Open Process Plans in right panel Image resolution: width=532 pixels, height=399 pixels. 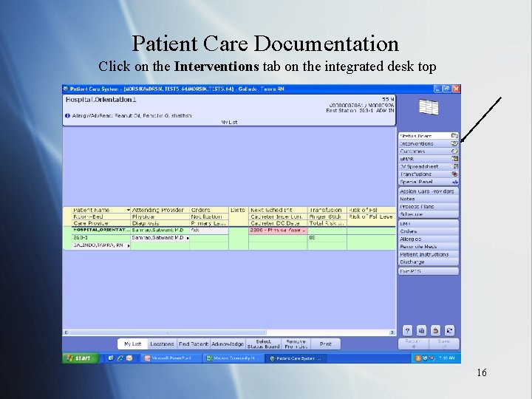point(428,207)
